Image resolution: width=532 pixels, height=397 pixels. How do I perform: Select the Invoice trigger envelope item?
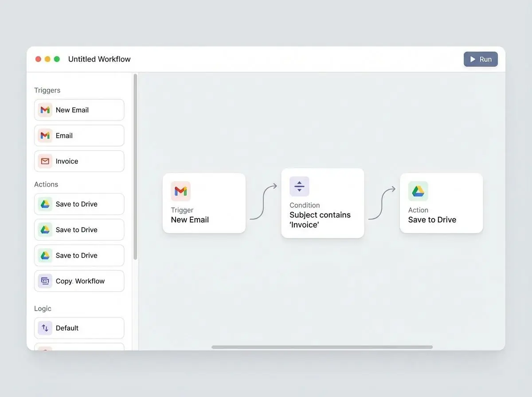79,161
